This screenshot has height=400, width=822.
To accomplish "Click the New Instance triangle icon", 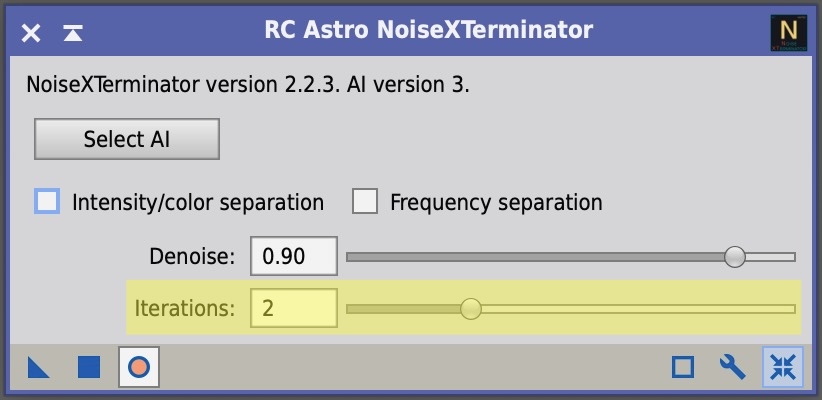I will coord(38,367).
